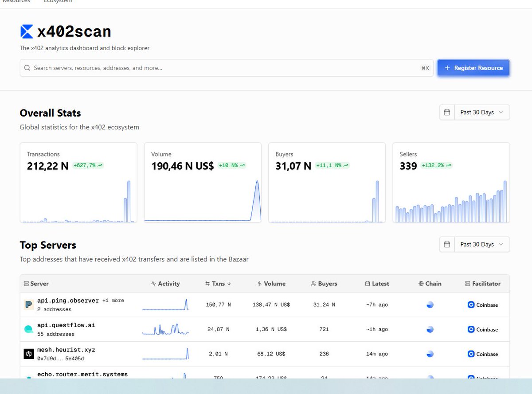Image resolution: width=532 pixels, height=394 pixels.
Task: Open the Volume stat card chart
Action: [203, 201]
